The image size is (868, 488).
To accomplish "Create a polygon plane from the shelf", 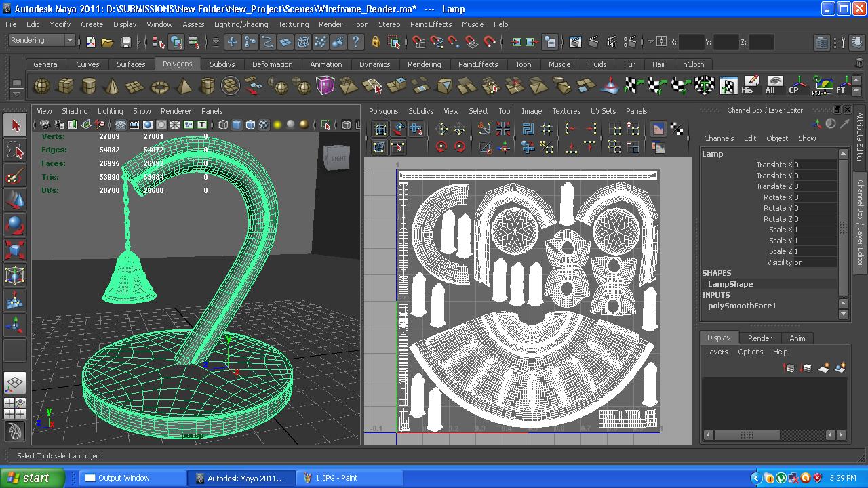I will coord(136,86).
